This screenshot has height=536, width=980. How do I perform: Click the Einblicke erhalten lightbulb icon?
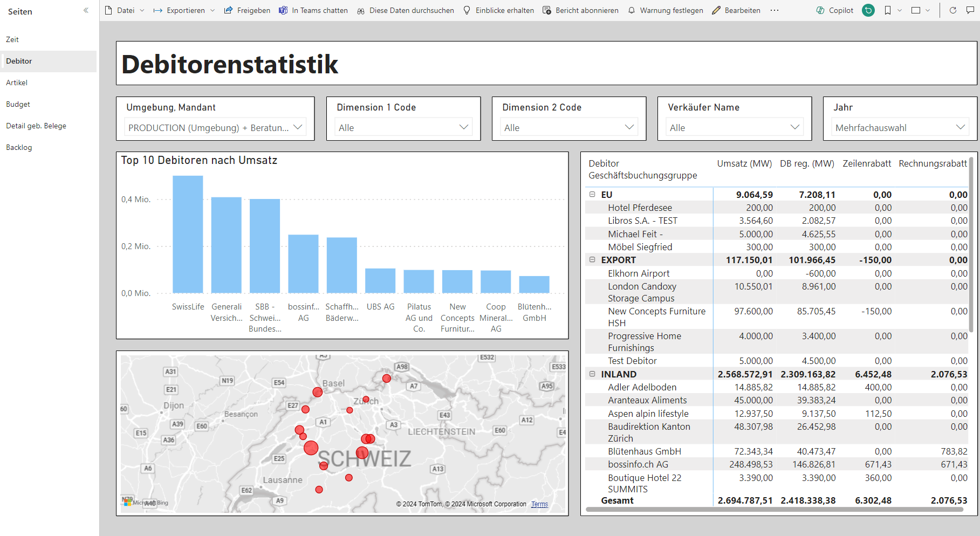467,10
